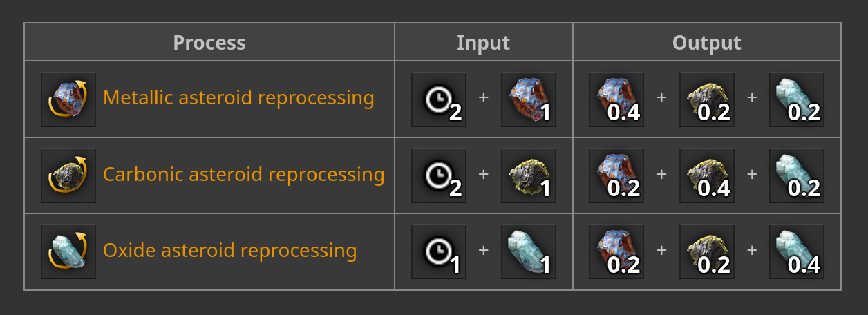868x315 pixels.
Task: Click the time icon in the Carbonic row
Action: point(439,175)
